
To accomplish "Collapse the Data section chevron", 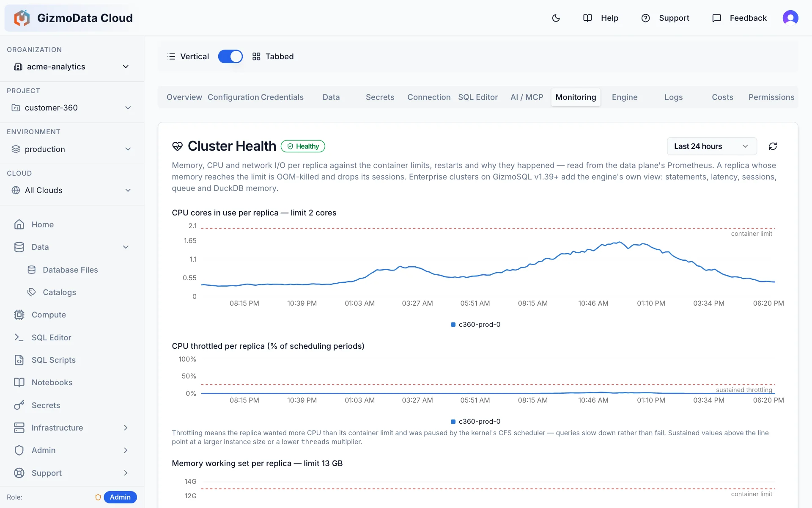I will (126, 247).
